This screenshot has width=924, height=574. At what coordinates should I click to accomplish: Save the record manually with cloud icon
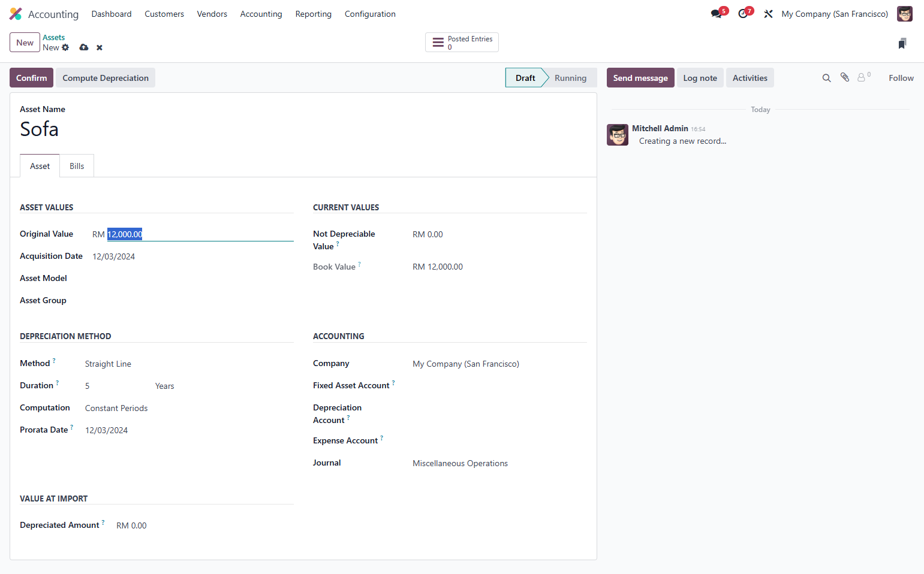coord(84,47)
